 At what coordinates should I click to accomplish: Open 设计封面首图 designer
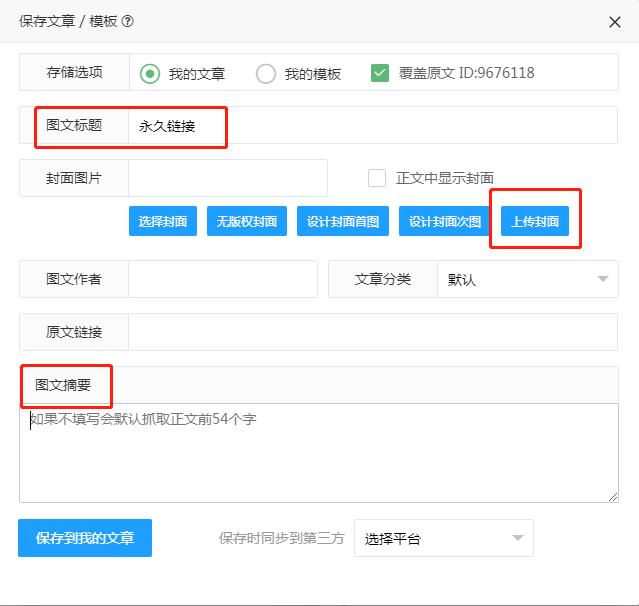click(x=343, y=221)
